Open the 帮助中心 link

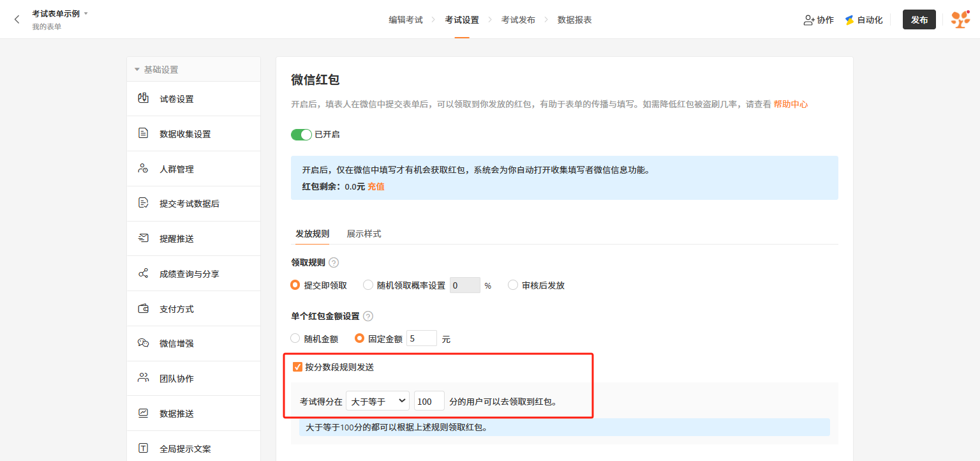tap(791, 104)
